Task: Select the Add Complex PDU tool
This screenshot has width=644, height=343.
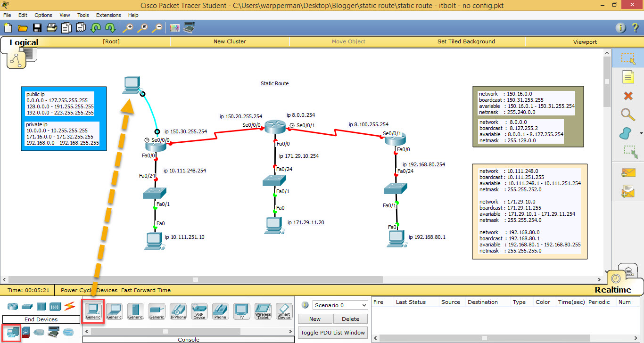Action: (x=627, y=191)
